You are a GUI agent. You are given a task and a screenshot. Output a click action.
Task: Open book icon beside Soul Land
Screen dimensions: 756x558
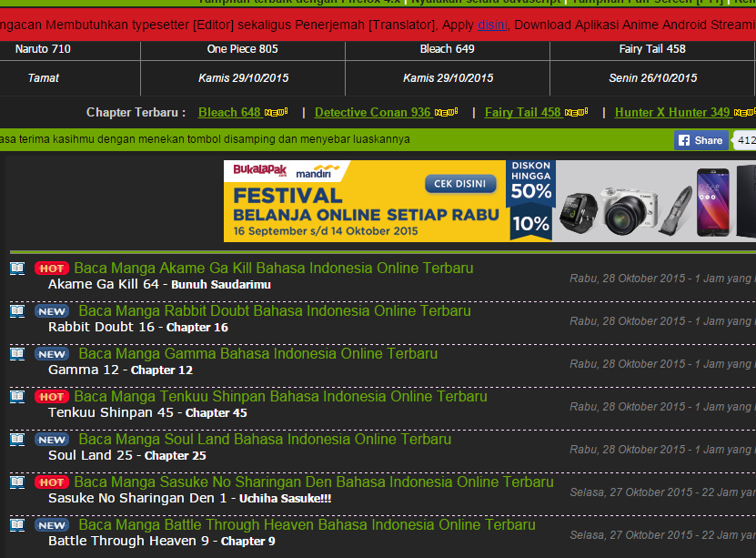(x=17, y=440)
